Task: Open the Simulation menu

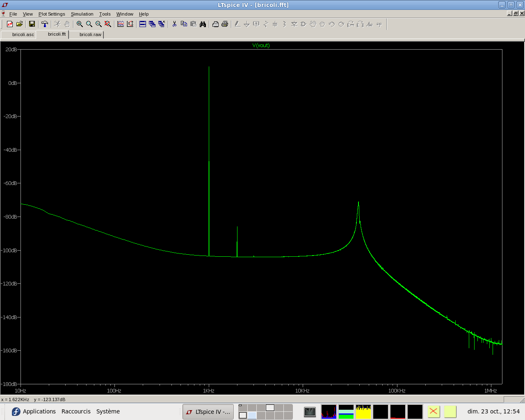Action: tap(82, 14)
